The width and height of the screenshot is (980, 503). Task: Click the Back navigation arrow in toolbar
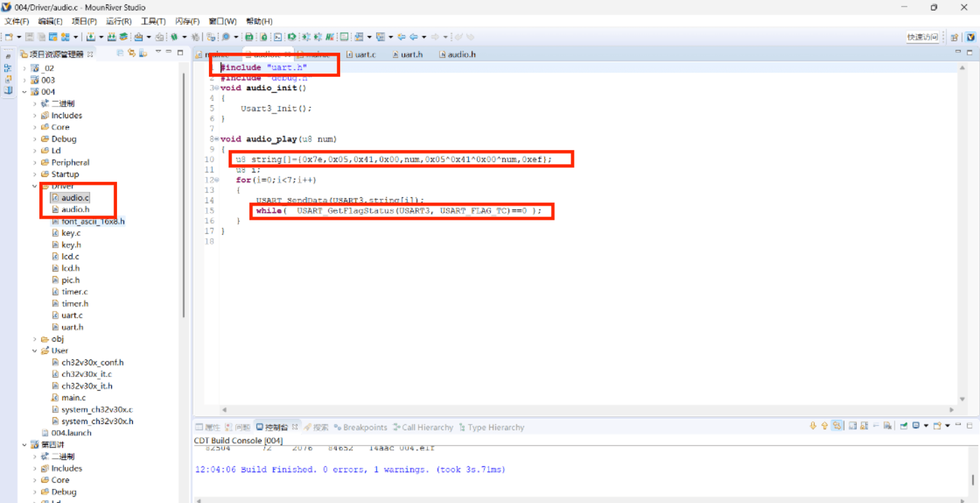[414, 37]
